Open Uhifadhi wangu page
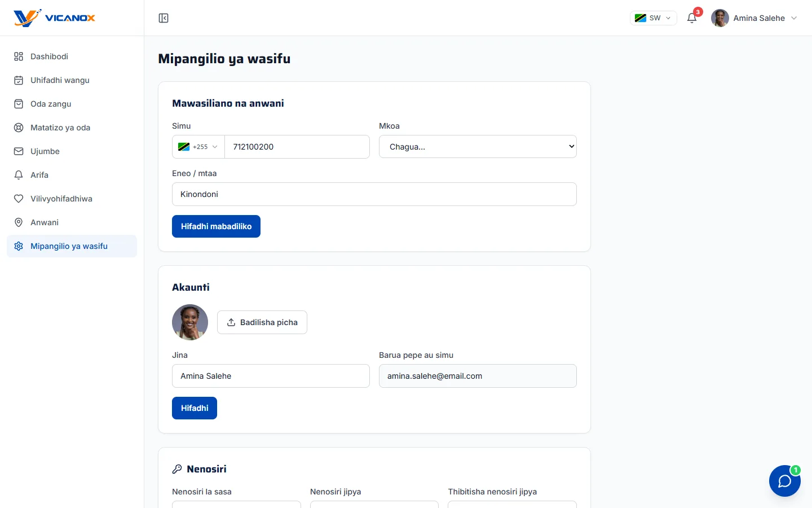Image resolution: width=812 pixels, height=508 pixels. [x=72, y=80]
